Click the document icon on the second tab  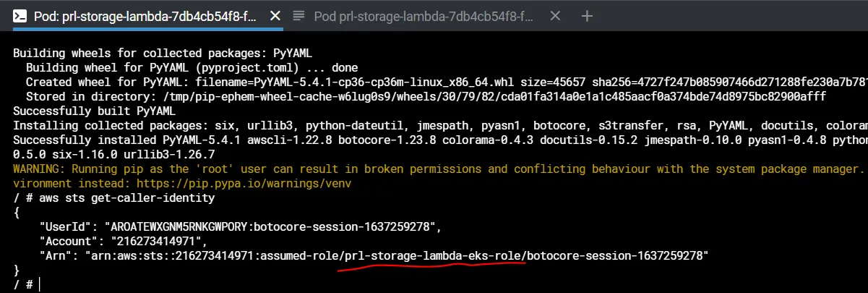click(298, 16)
